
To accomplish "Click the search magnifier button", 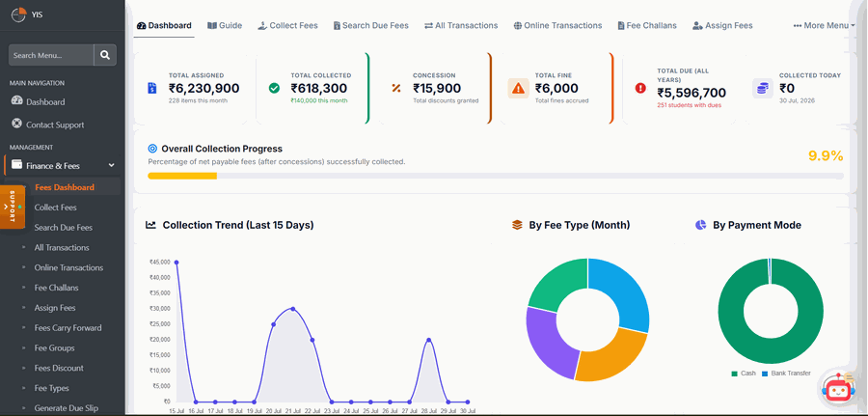I will click(105, 55).
